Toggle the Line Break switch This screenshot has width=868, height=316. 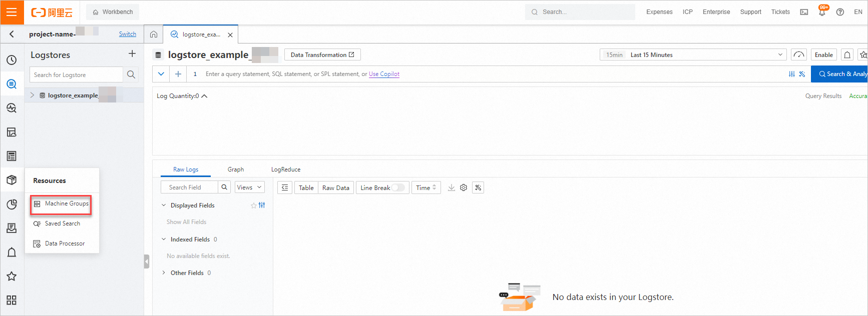click(x=398, y=187)
